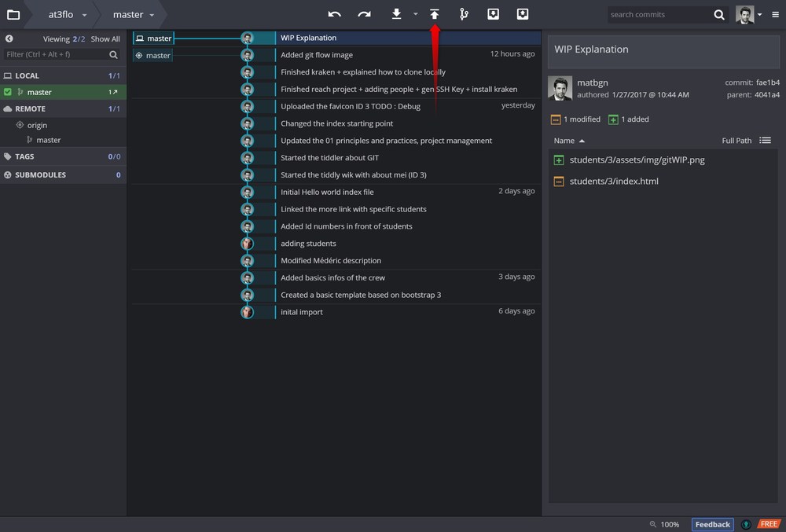
Task: Focus the Filter (Ctrl + Alt + f) field
Action: coord(56,54)
